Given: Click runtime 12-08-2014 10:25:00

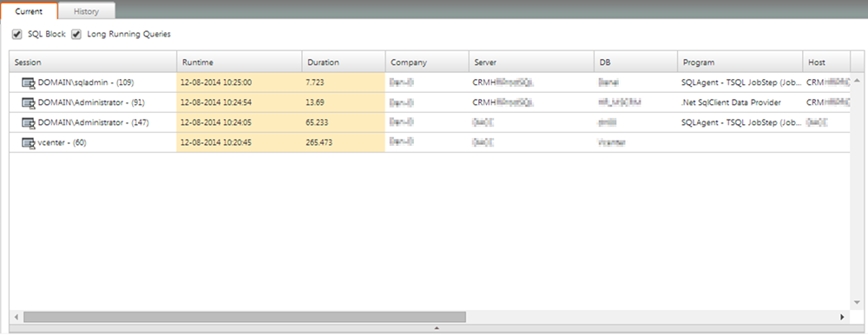Looking at the screenshot, I should point(216,82).
